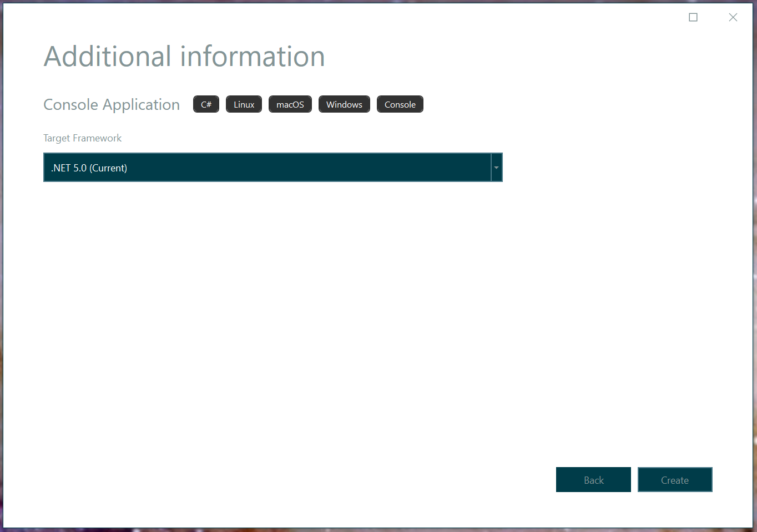Open the Target Framework dropdown arrow
Viewport: 757px width, 532px height.
[x=497, y=168]
